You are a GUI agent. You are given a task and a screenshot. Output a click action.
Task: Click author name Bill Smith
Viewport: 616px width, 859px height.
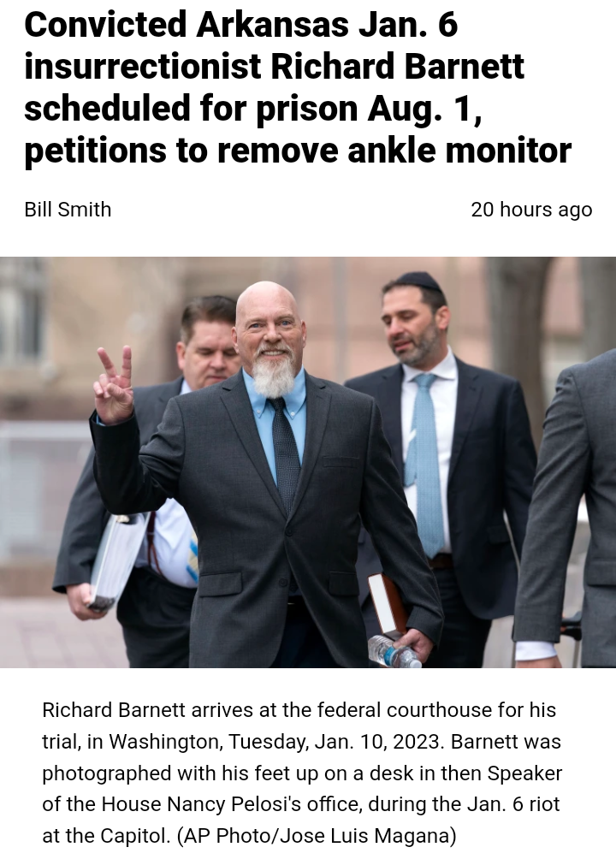pos(68,210)
